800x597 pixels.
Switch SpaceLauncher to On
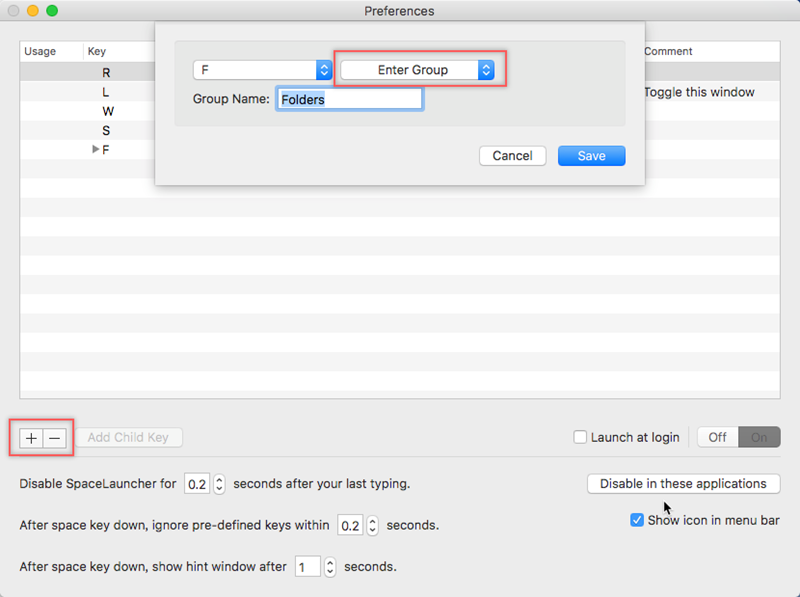[x=759, y=437]
